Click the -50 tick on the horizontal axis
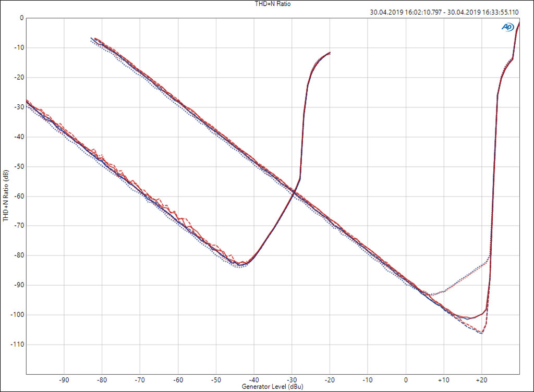 (x=215, y=379)
